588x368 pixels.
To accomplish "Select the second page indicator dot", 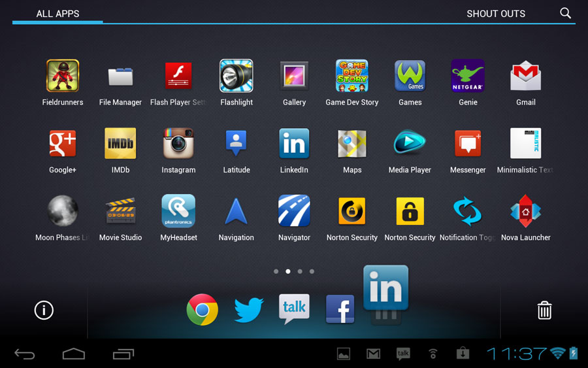I will click(x=288, y=271).
